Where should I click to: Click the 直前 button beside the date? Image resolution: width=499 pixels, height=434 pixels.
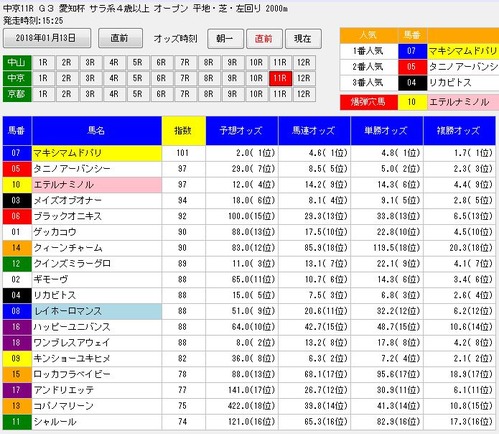[x=120, y=38]
